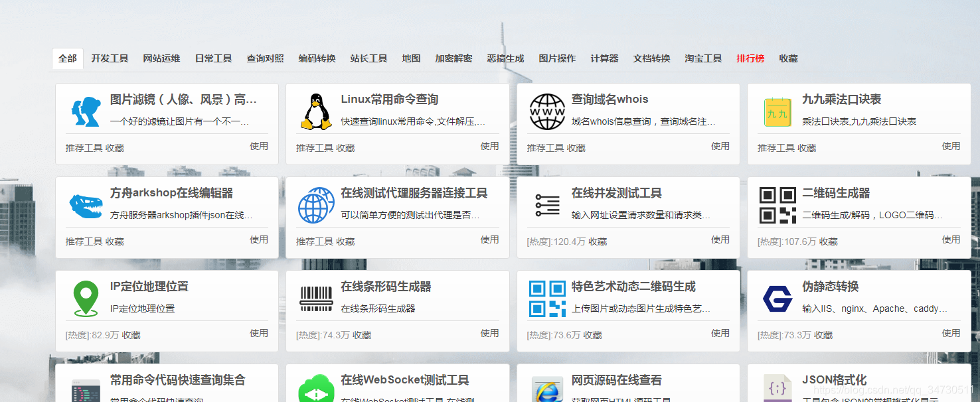The image size is (980, 402).
Task: Click 使用 on the 在线测试代理服务器 card
Action: pyautogui.click(x=490, y=239)
